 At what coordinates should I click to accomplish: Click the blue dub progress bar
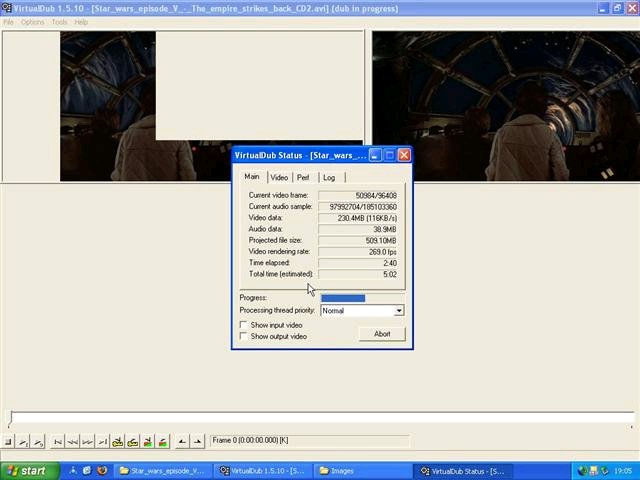pyautogui.click(x=343, y=298)
